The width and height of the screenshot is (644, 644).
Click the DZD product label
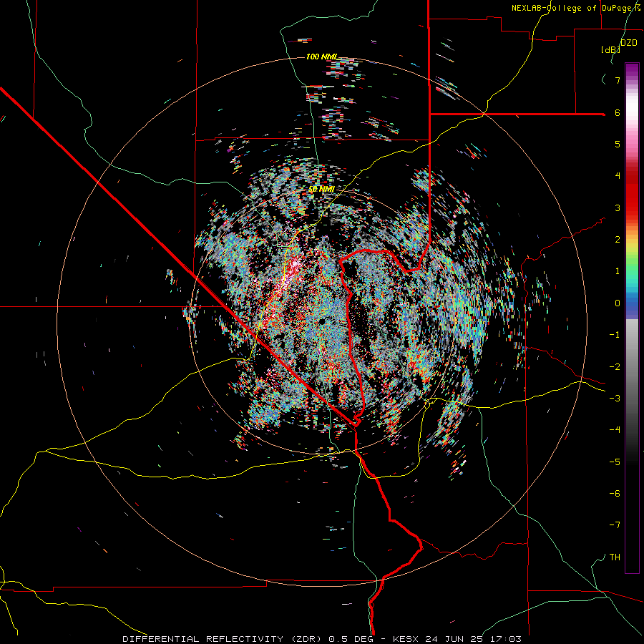tap(629, 43)
